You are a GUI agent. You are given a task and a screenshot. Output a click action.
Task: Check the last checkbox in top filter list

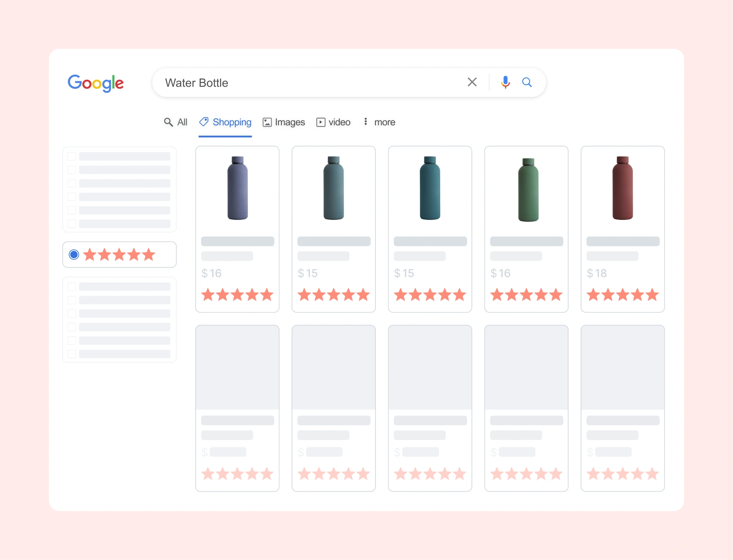click(72, 224)
